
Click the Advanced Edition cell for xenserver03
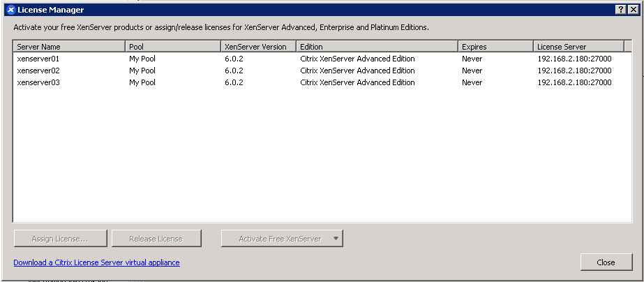click(357, 82)
